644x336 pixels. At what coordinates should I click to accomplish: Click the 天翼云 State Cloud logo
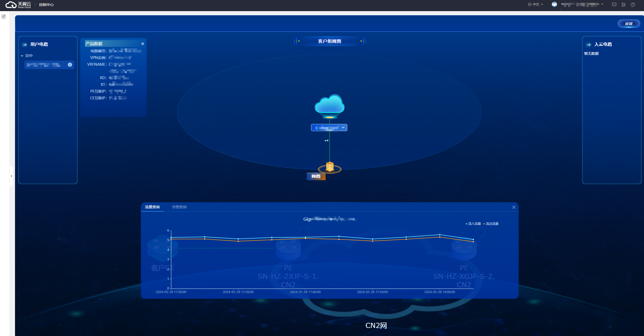point(18,5)
